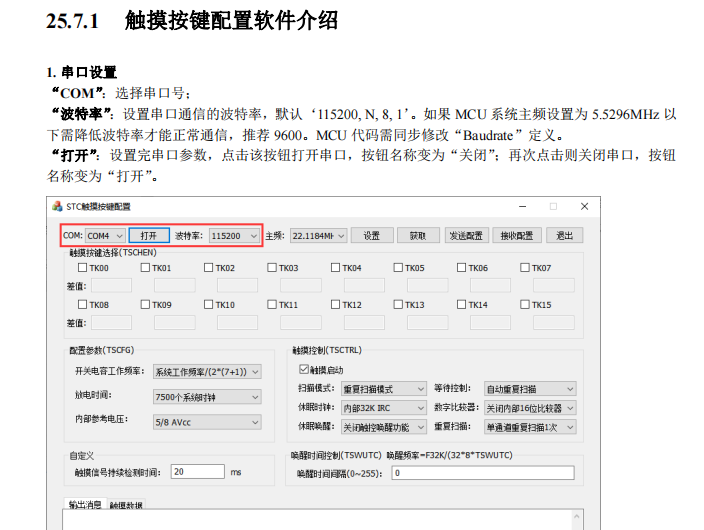Click the 唤醒时间间隔 input field
The width and height of the screenshot is (704, 530).
(483, 472)
